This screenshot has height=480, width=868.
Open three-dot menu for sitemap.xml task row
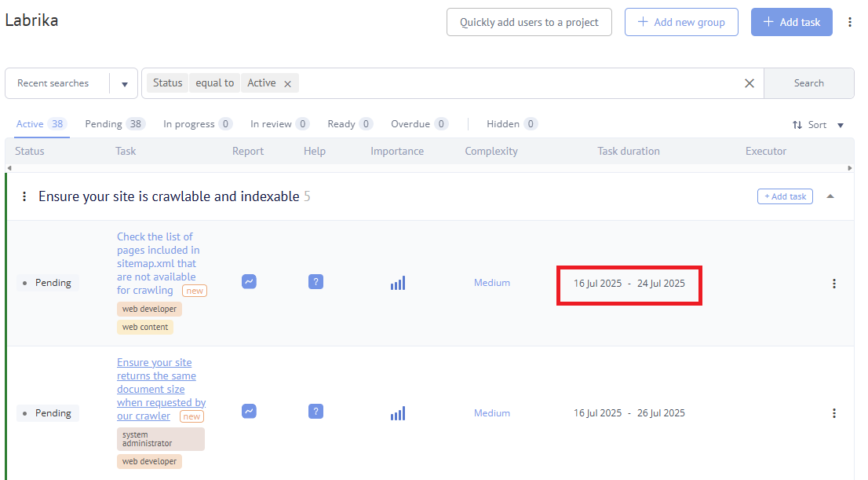[x=834, y=284]
